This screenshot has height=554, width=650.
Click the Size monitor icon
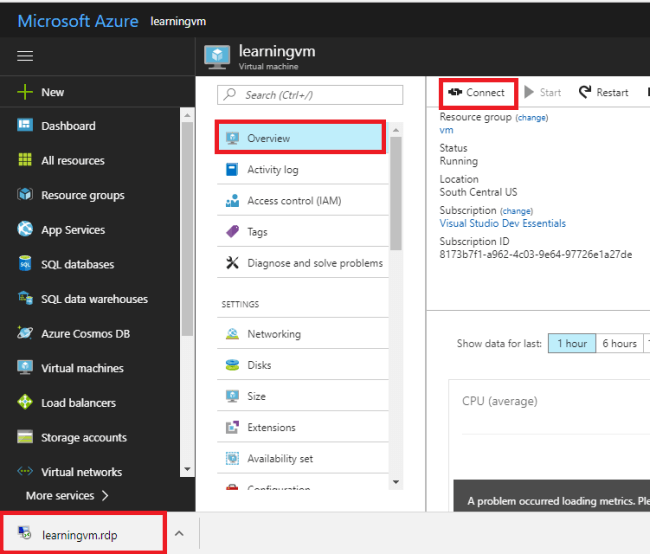[x=232, y=396]
